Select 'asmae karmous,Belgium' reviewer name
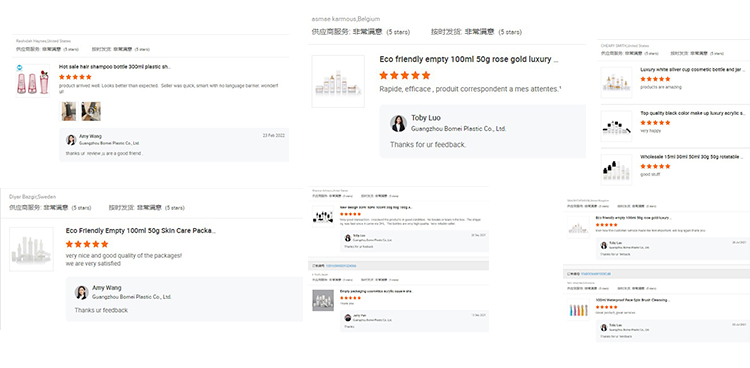The image size is (750, 368). pos(346,19)
